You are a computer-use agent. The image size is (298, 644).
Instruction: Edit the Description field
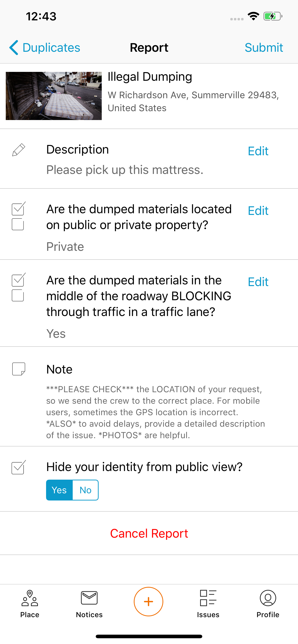258,151
